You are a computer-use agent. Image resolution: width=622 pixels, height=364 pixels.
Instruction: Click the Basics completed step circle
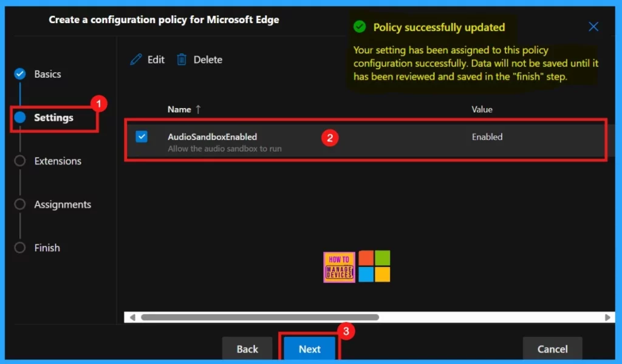(x=20, y=74)
